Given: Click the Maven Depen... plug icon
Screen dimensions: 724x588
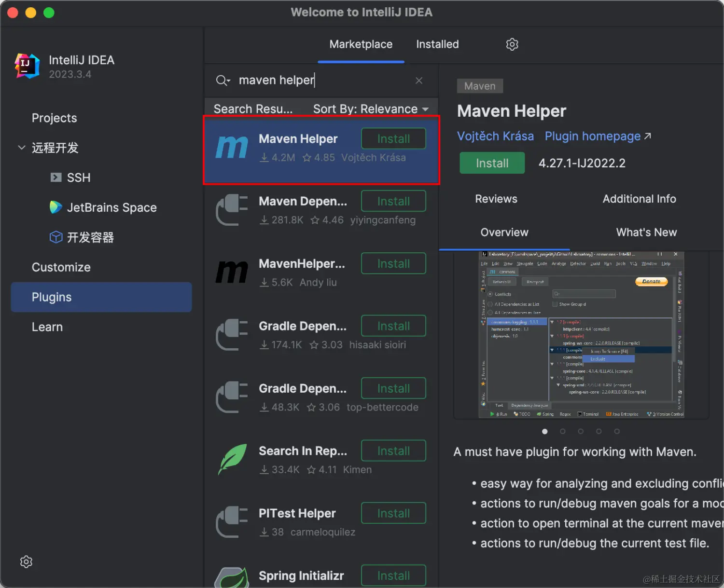Looking at the screenshot, I should tap(232, 210).
